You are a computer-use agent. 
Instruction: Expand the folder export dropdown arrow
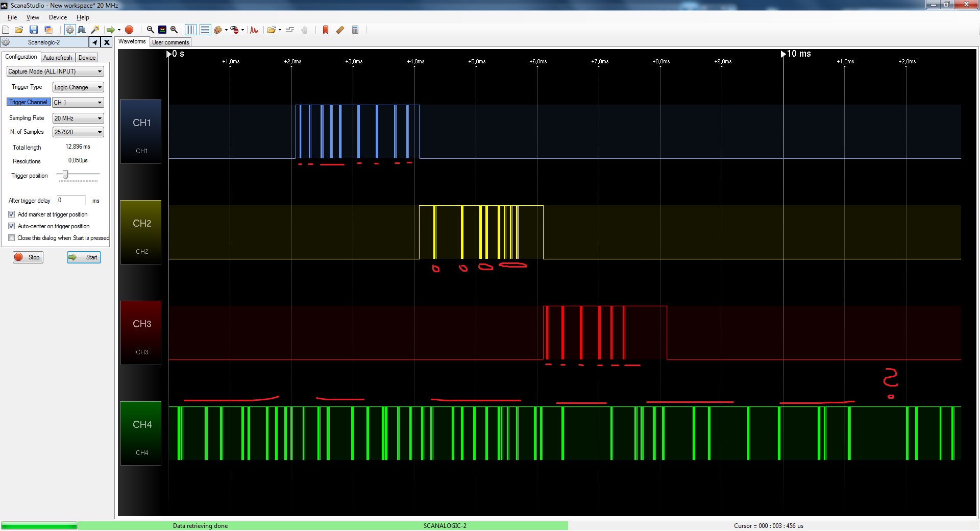click(280, 30)
